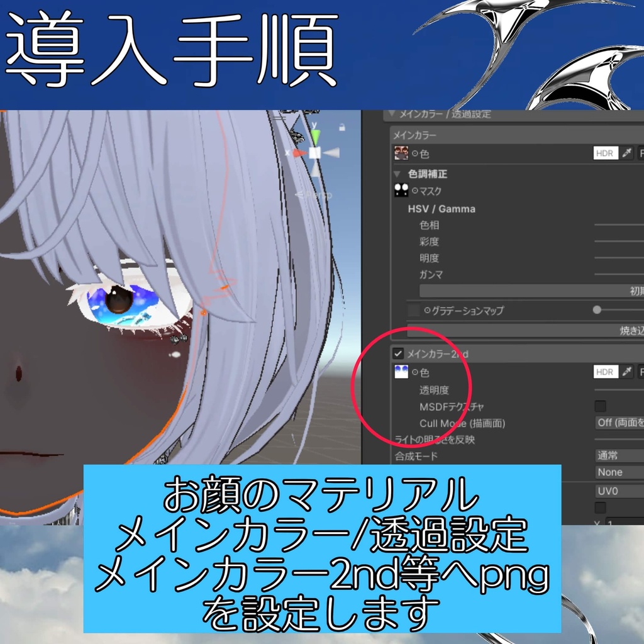Screen dimensions: 644x644
Task: Click the 色相 slider track
Action: [619, 225]
